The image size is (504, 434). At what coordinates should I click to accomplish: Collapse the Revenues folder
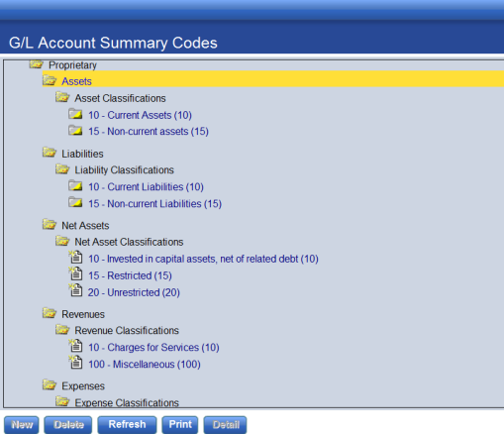(50, 313)
